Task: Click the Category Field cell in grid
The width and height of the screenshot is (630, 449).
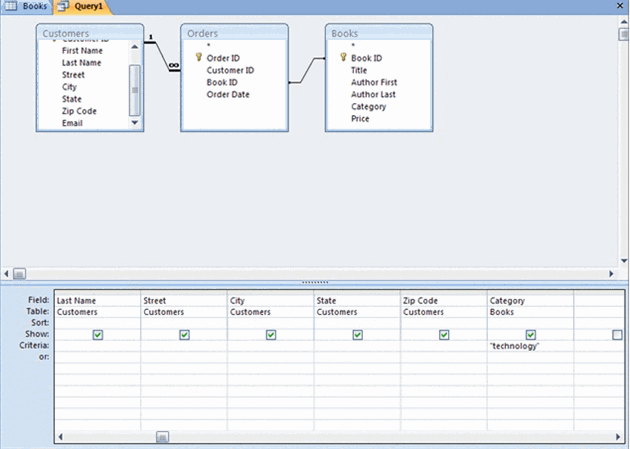Action: 530,300
